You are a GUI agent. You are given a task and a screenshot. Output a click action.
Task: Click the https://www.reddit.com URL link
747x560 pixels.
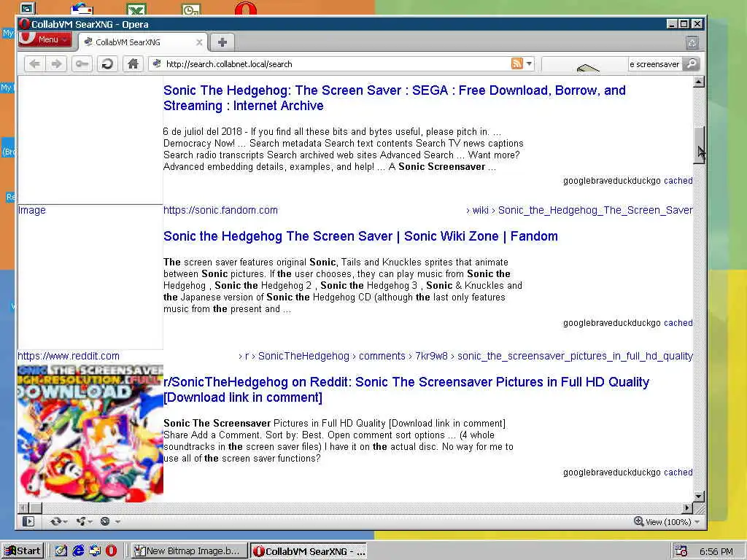[x=69, y=356]
